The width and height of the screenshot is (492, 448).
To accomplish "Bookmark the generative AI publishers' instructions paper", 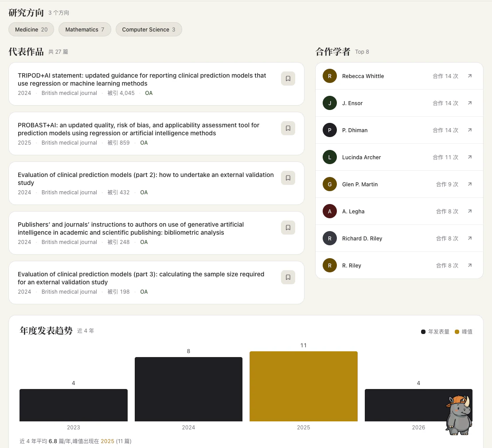I will (x=288, y=228).
